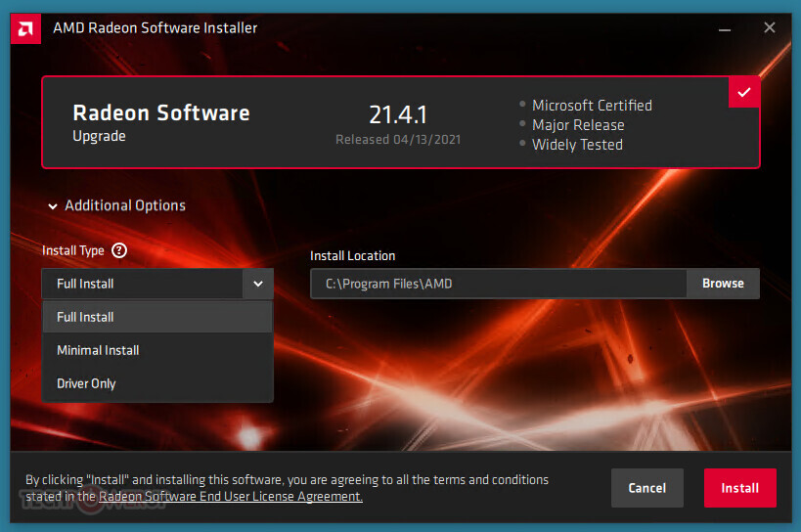Image resolution: width=801 pixels, height=532 pixels.
Task: Click the Released 04/13/2021 text
Action: (x=398, y=140)
